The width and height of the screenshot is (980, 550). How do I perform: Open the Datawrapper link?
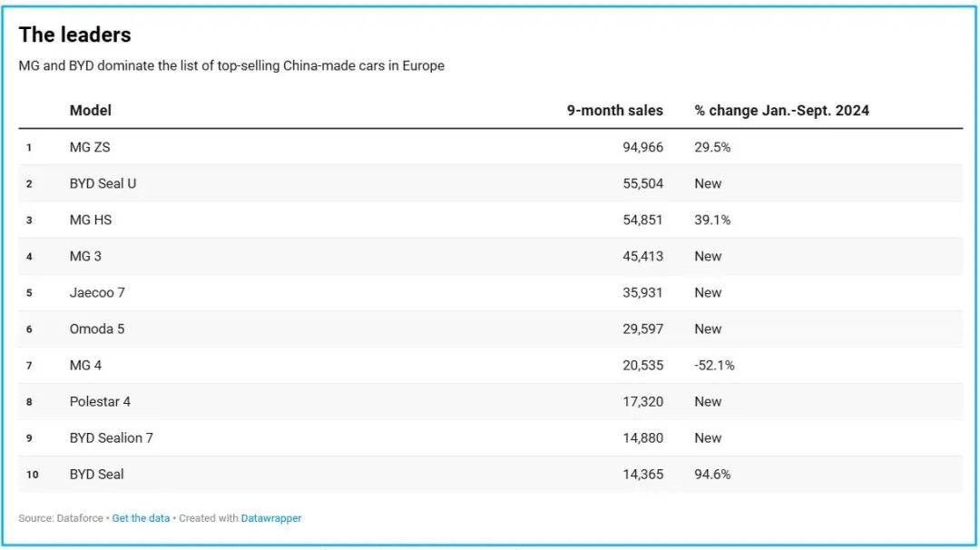coord(271,518)
